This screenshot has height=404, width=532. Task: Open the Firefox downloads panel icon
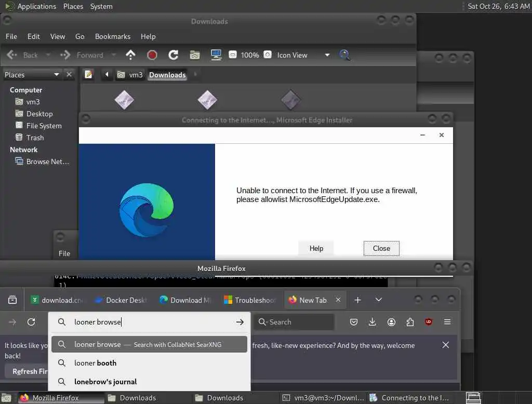pyautogui.click(x=372, y=322)
